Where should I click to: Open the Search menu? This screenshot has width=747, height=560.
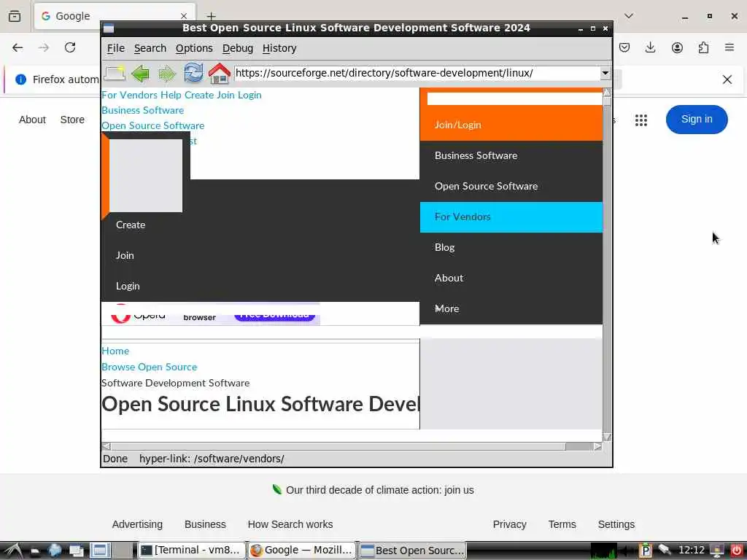tap(150, 48)
